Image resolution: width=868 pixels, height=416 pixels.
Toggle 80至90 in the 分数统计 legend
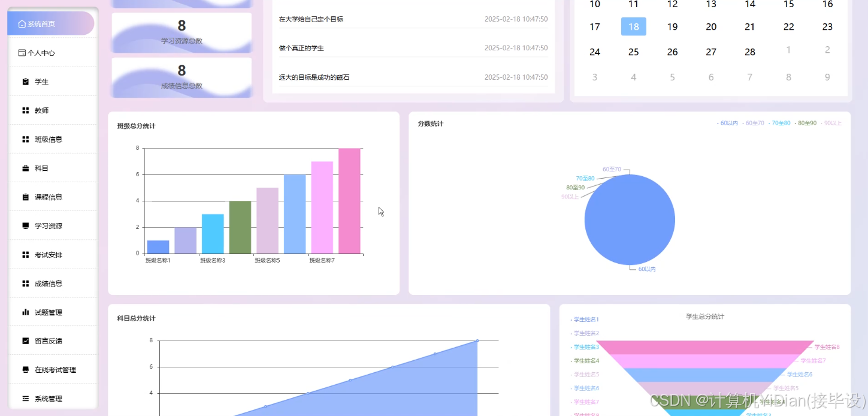pos(806,123)
